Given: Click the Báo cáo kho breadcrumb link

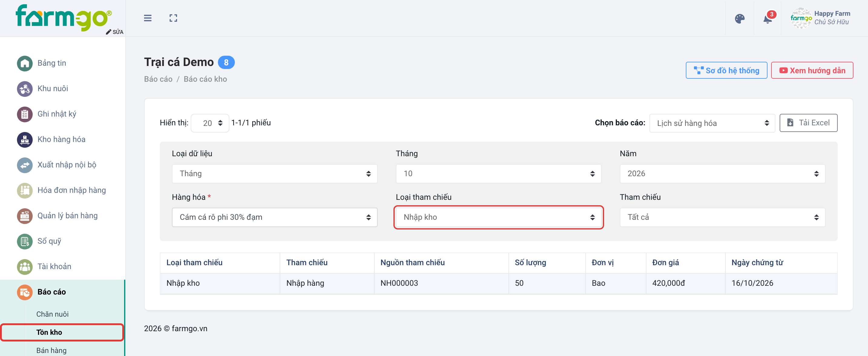Looking at the screenshot, I should [x=205, y=79].
